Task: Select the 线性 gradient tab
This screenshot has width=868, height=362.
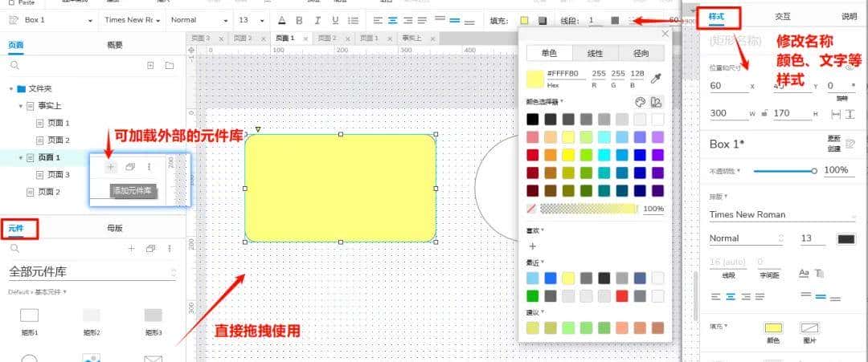Action: [595, 53]
